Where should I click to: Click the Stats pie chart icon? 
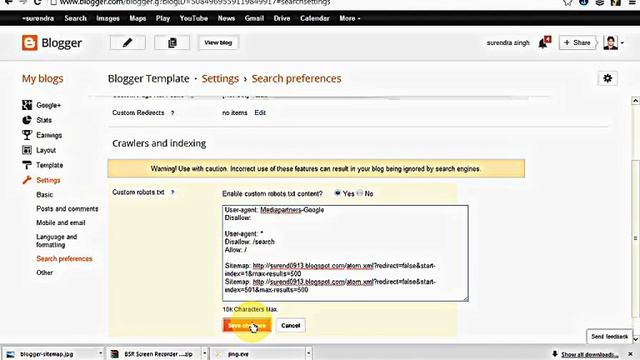(x=27, y=120)
